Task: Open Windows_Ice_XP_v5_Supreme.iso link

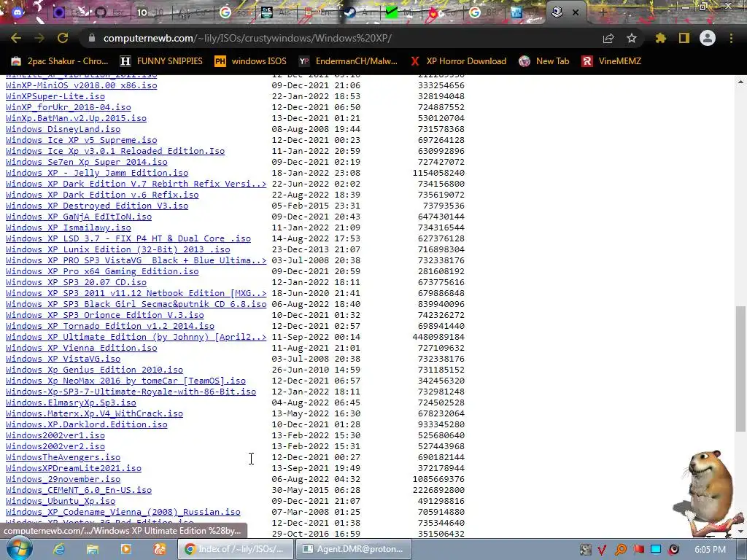Action: click(82, 140)
